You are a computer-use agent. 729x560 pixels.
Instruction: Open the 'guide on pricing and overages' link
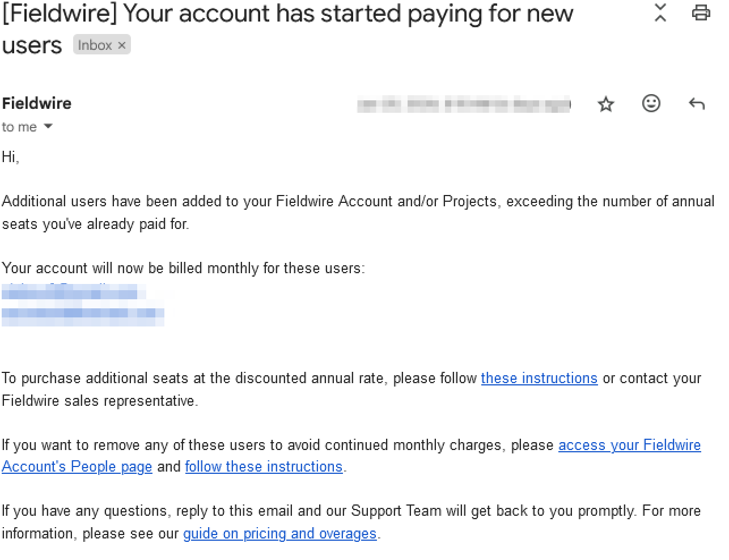point(279,533)
